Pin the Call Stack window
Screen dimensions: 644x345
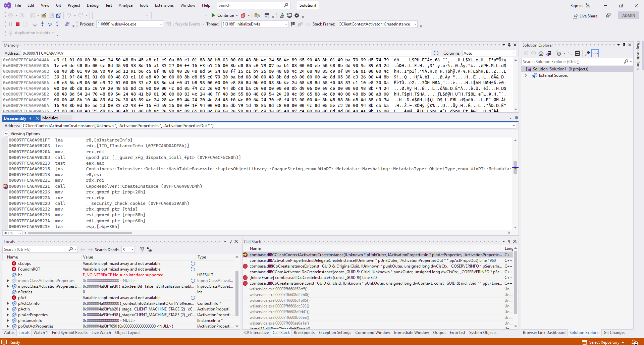click(509, 241)
